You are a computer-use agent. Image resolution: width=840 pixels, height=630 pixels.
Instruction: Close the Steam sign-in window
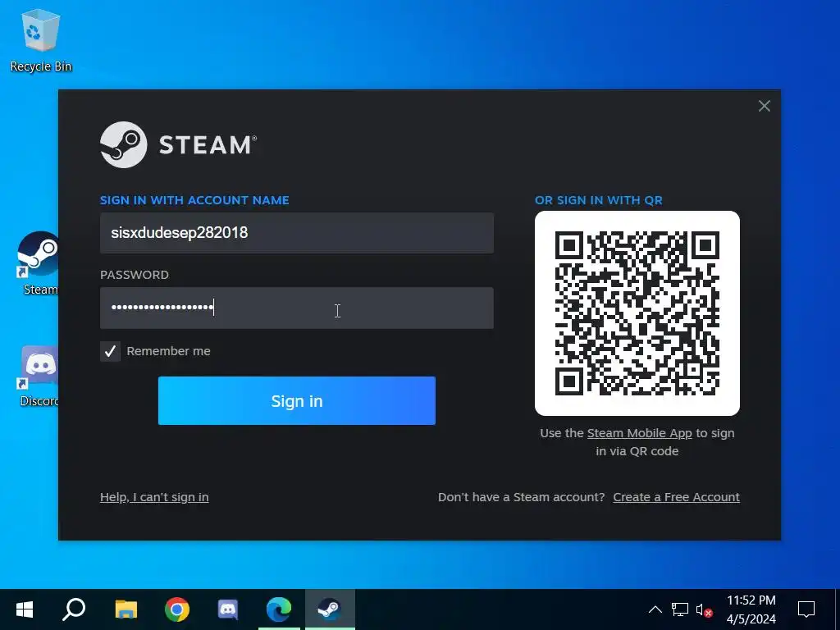point(765,106)
